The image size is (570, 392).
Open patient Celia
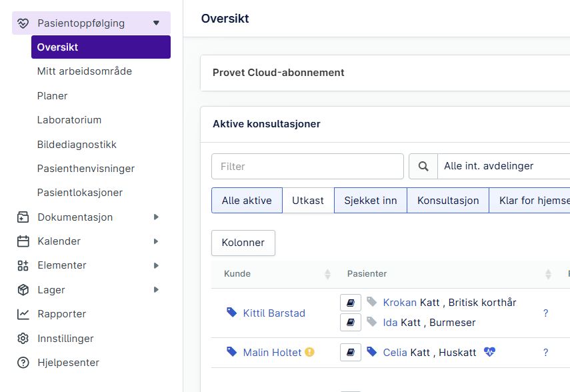tap(395, 353)
